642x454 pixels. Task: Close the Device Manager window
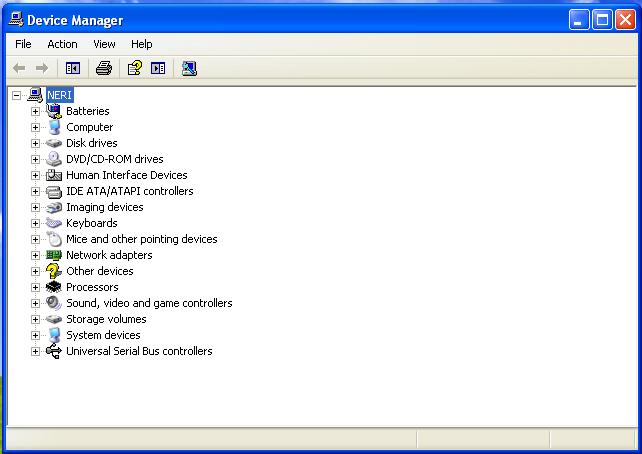pyautogui.click(x=626, y=19)
